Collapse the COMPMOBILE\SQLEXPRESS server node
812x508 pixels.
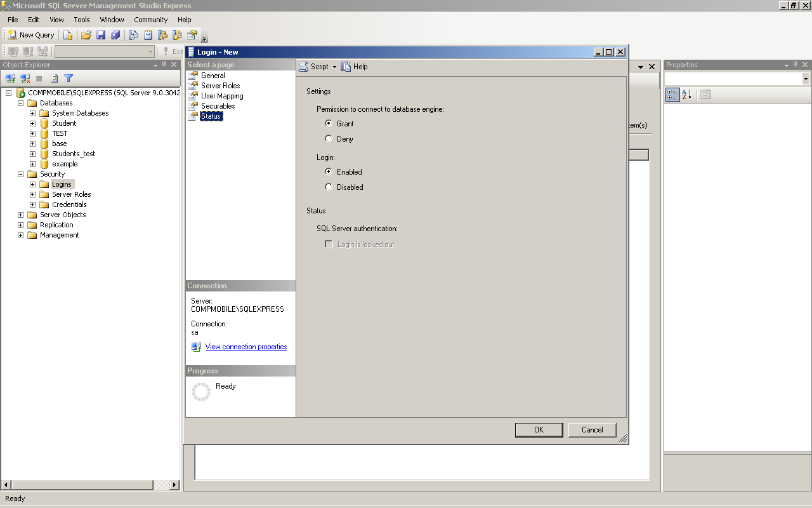(8, 93)
